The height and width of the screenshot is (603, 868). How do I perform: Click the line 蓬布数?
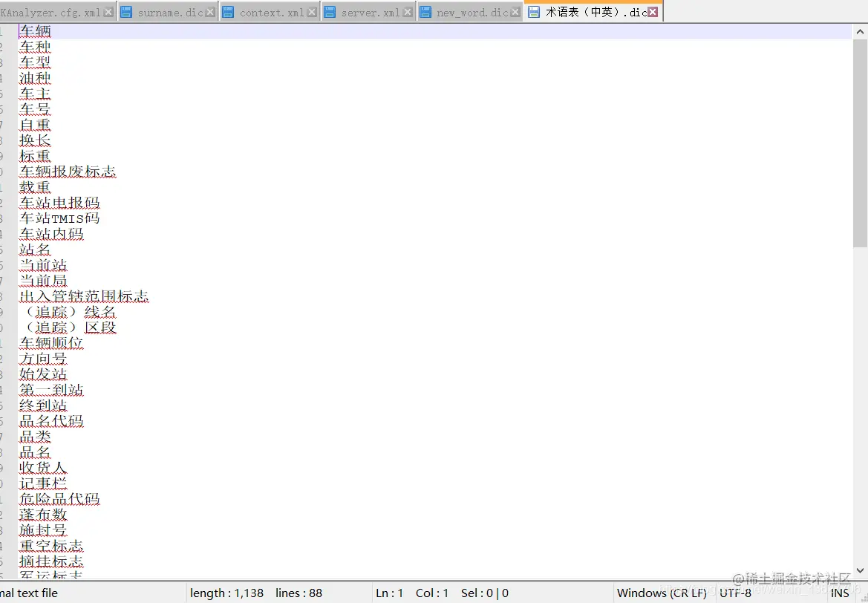(43, 515)
